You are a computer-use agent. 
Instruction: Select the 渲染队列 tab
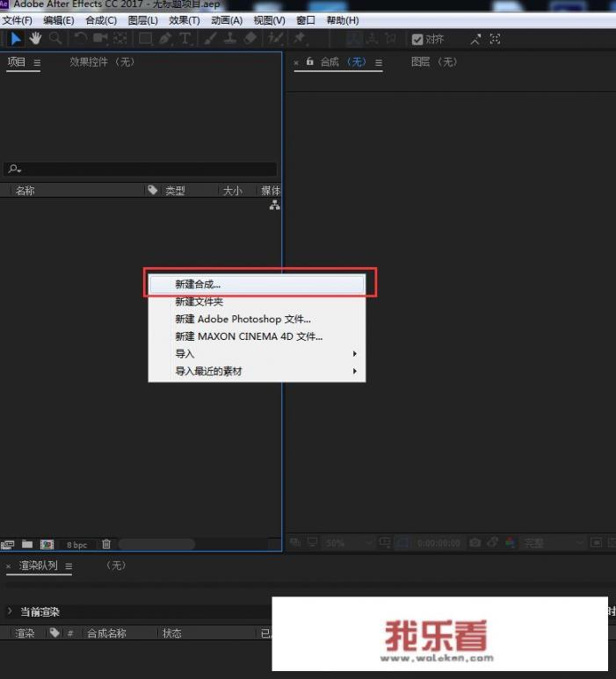(x=38, y=565)
